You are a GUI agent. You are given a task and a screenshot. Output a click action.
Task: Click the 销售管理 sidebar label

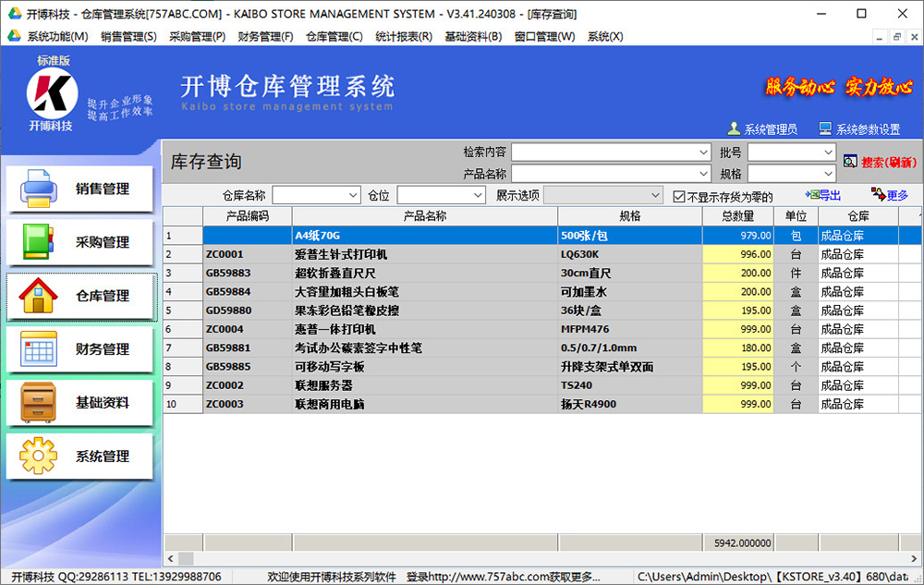tap(103, 189)
